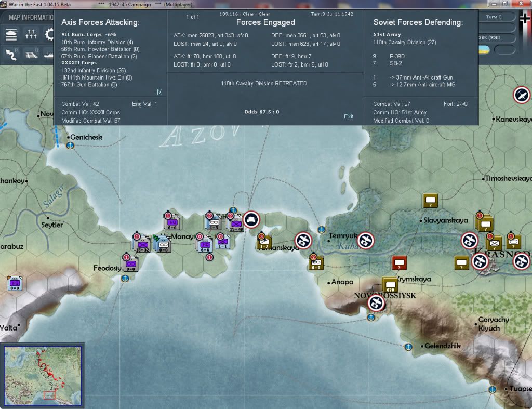Select the isolated HQ unit near Yalta coast
This screenshot has height=409, width=532.
15,283
